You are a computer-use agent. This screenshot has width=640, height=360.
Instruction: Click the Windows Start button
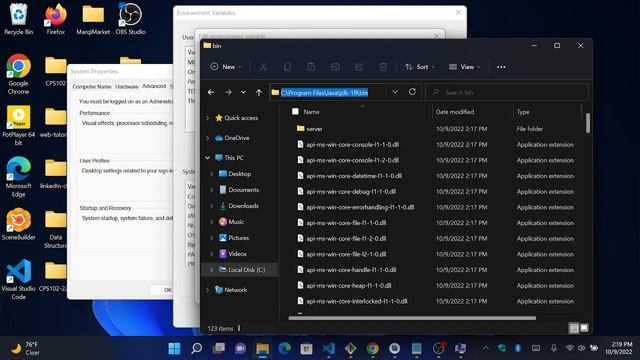click(174, 349)
